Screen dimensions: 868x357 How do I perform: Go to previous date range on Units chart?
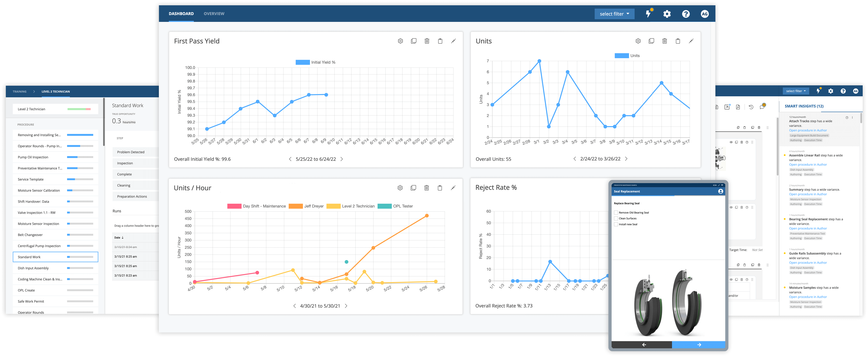(574, 159)
